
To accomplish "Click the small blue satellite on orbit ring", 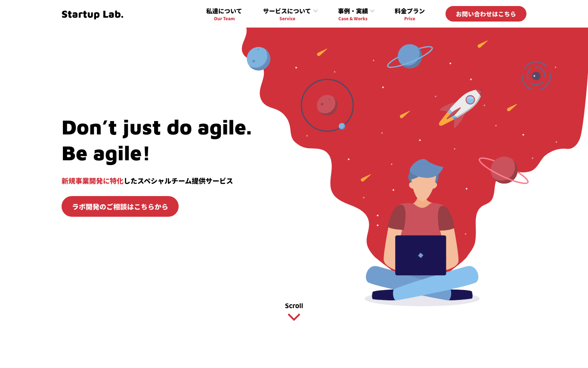I will coord(342,126).
